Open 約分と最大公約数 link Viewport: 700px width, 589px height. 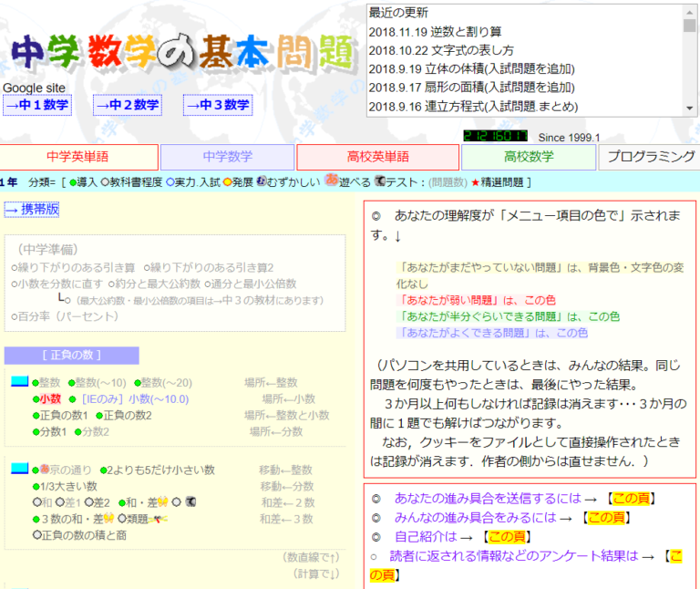[x=158, y=284]
